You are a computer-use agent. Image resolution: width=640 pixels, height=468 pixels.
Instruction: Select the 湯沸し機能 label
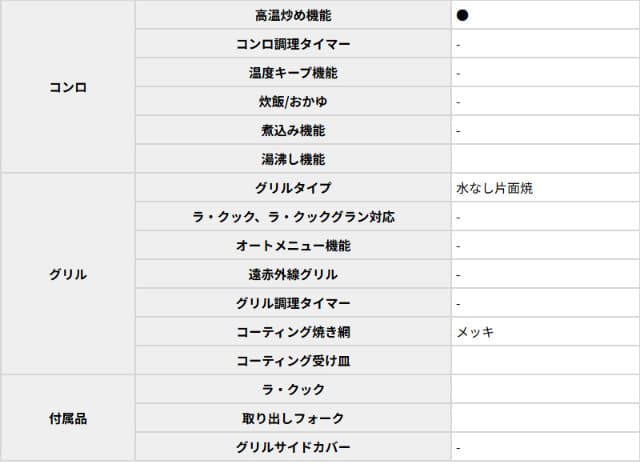[x=293, y=159]
